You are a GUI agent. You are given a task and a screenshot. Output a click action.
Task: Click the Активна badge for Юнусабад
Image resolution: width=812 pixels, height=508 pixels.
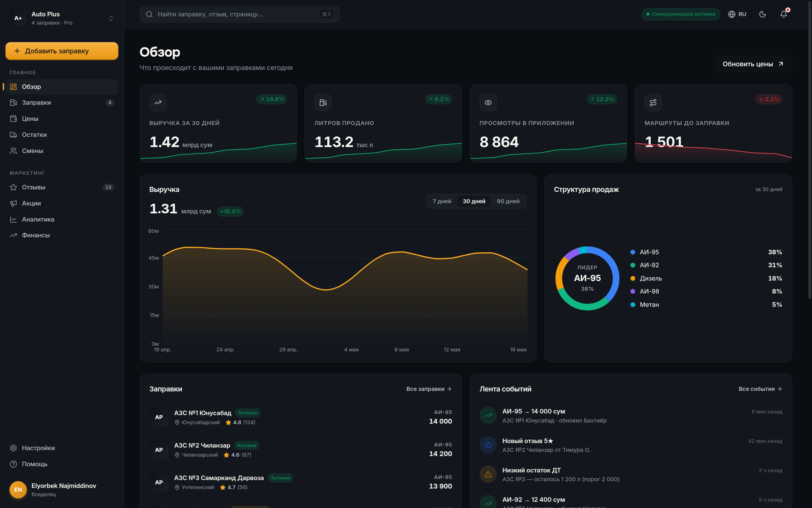pos(248,413)
